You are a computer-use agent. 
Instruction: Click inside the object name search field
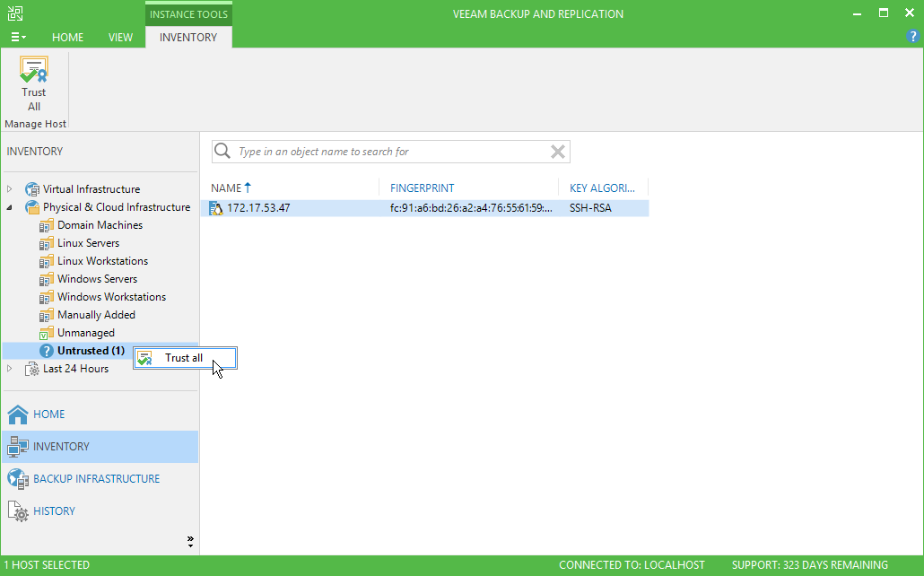click(391, 152)
